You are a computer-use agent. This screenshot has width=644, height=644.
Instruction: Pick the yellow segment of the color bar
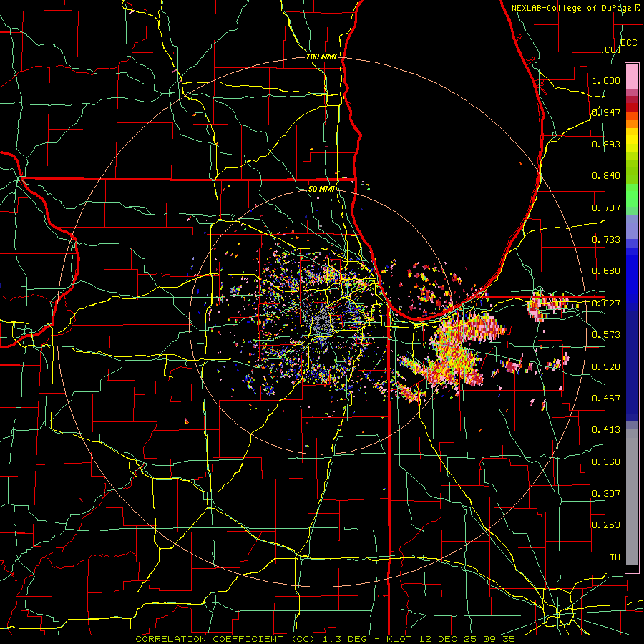coord(632,141)
